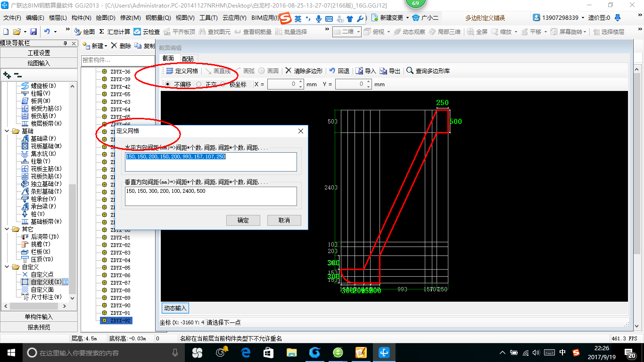Image resolution: width=644 pixels, height=362 pixels.
Task: Open dropdown arrow next to 新建
Action: [x=106, y=46]
